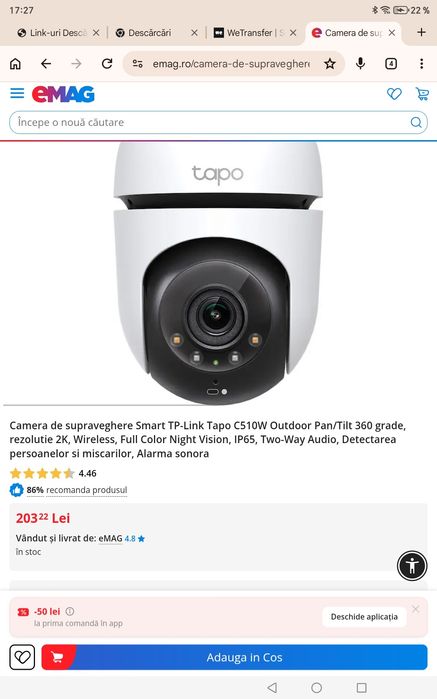Image resolution: width=437 pixels, height=699 pixels.
Task: Show info about the -50 lei offer
Action: pos(70,611)
